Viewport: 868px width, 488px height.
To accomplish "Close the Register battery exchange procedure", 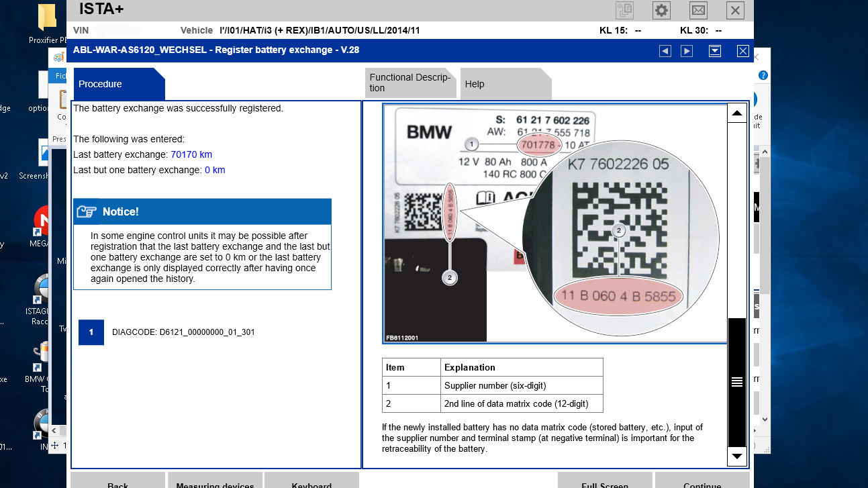I will (742, 51).
